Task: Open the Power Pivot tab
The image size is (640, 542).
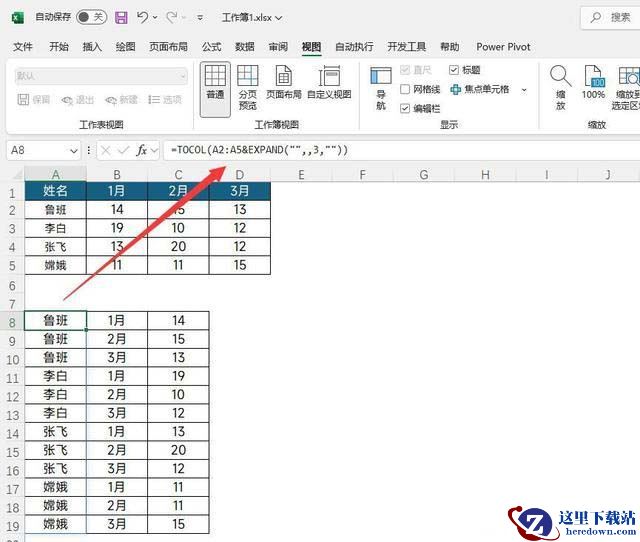Action: coord(503,47)
